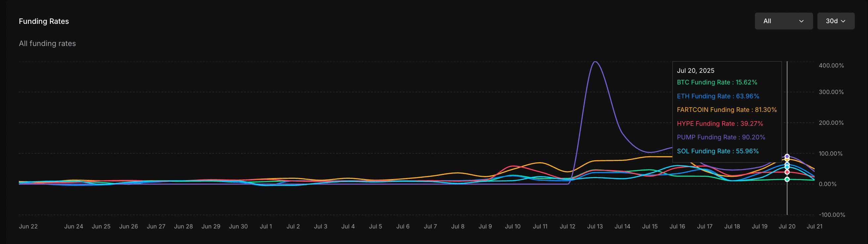Screen dimensions: 868x244
Task: Click the Jul 20 x-axis label
Action: coord(787,226)
